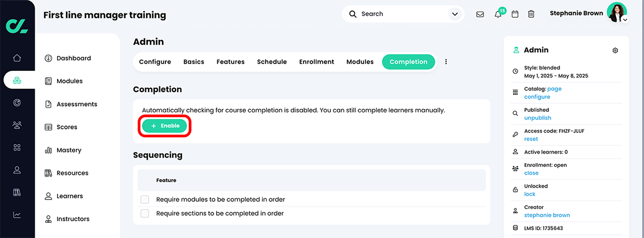
Task: Open the mail envelope icon
Action: click(x=480, y=14)
